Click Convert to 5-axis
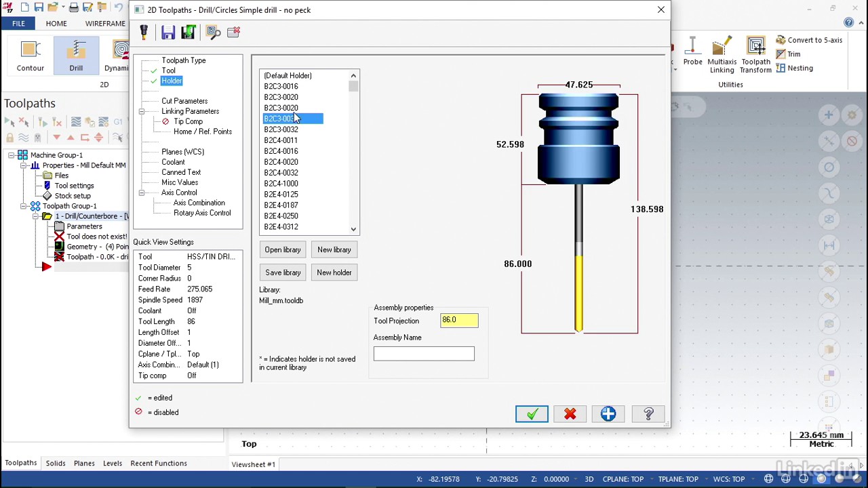This screenshot has width=868, height=488. coord(809,40)
